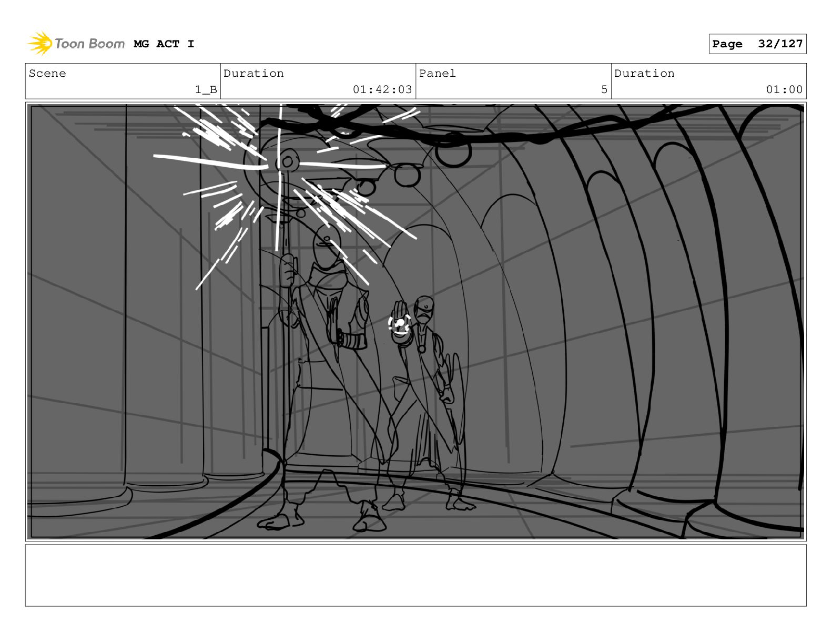
Task: Click the empty notes box below the panel
Action: [x=415, y=575]
